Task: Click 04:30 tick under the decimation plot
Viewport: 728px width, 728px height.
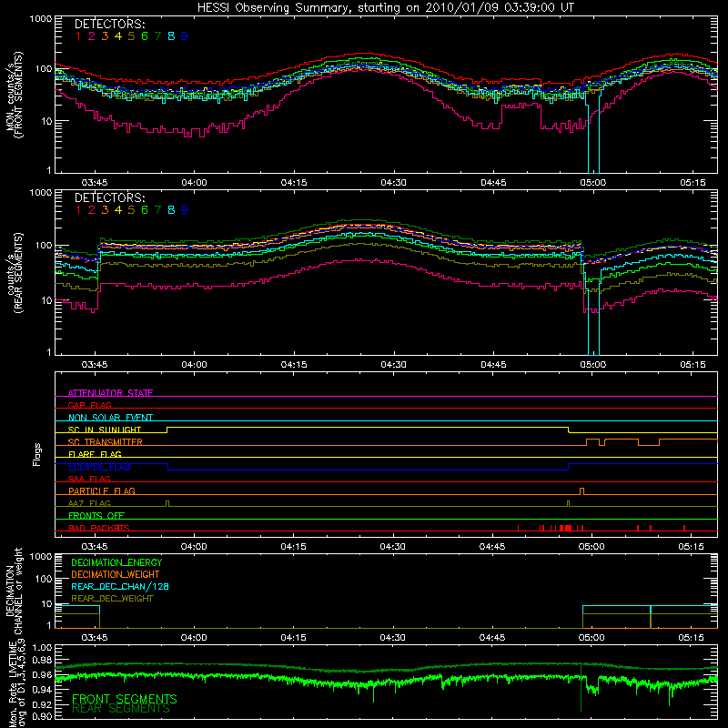Action: [393, 638]
